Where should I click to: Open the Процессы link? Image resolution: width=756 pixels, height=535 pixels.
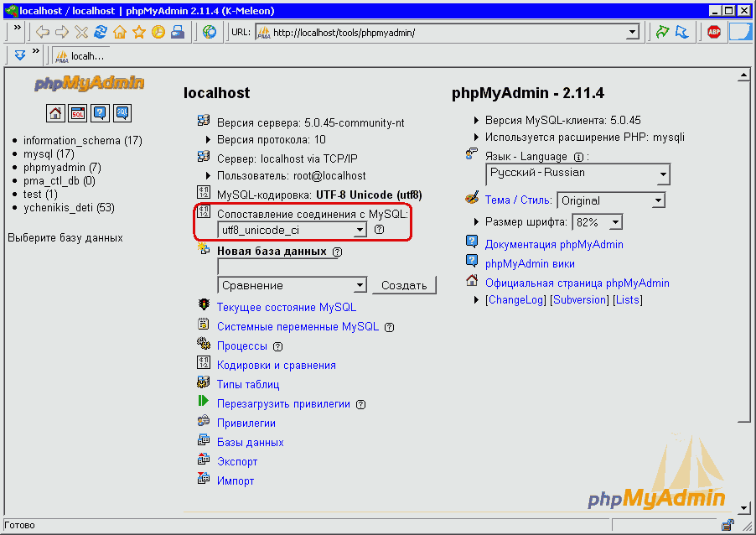tap(242, 345)
